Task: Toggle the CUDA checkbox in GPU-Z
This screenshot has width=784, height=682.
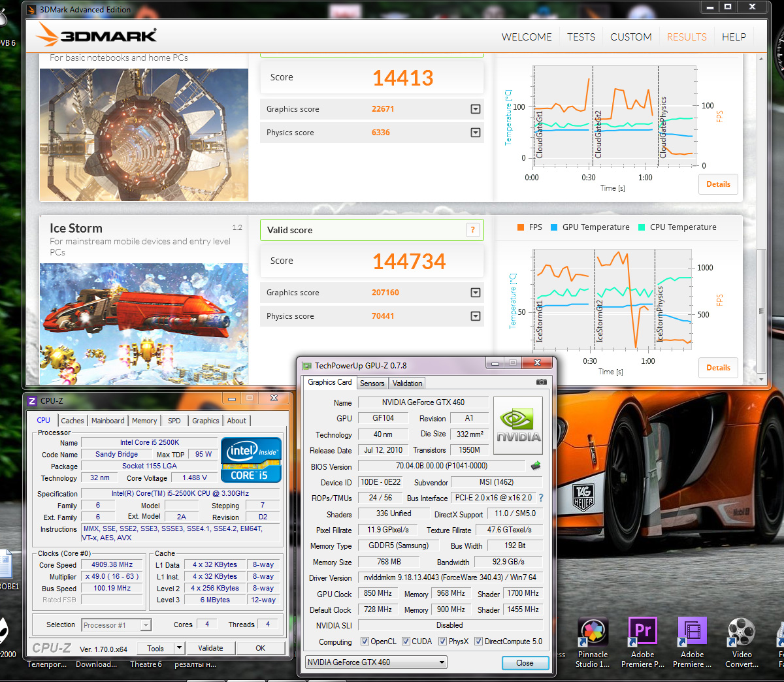Action: [x=406, y=641]
